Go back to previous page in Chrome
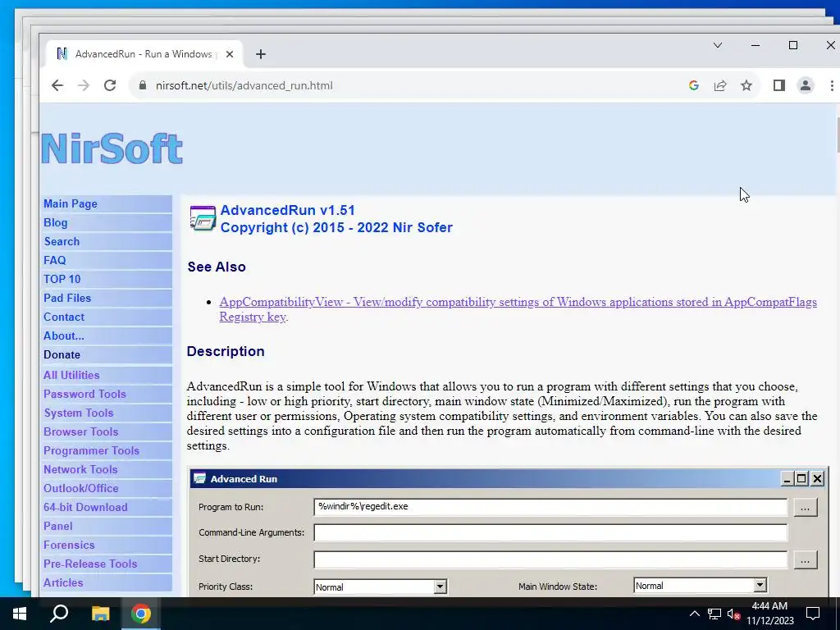The height and width of the screenshot is (630, 840). 57,85
